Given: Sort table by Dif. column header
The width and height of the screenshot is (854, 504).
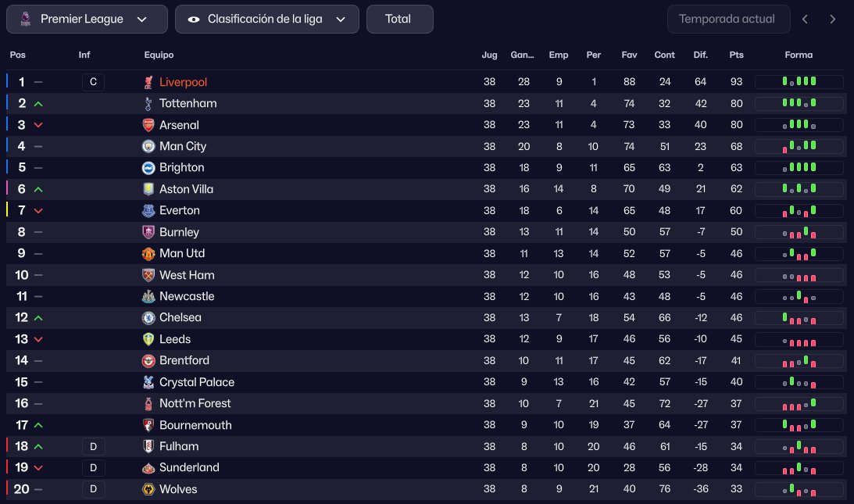Looking at the screenshot, I should [x=700, y=55].
